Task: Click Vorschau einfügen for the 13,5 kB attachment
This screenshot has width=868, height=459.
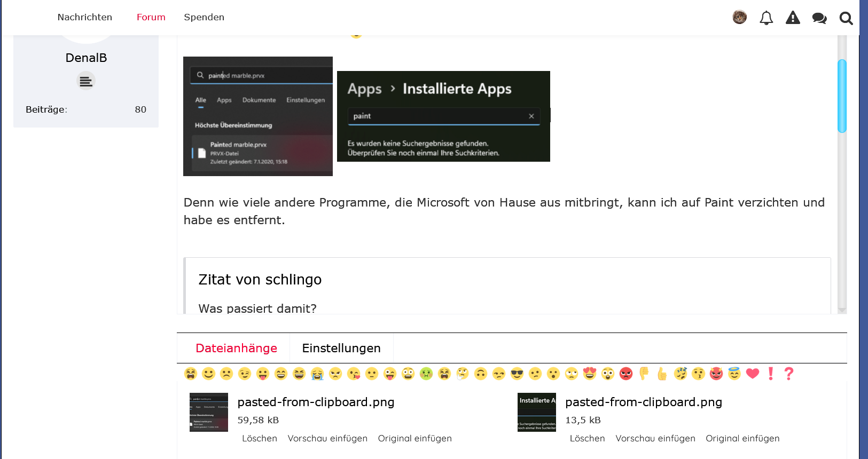Action: click(655, 438)
